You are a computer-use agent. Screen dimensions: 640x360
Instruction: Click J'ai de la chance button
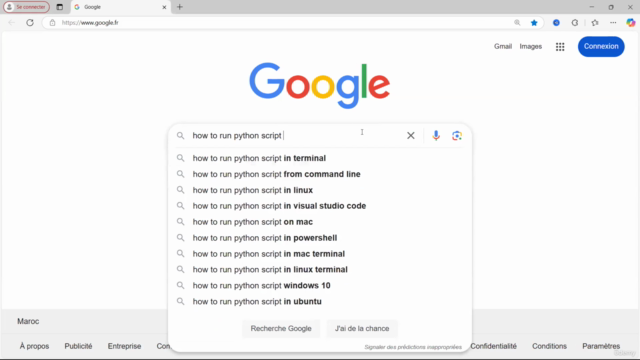point(362,329)
